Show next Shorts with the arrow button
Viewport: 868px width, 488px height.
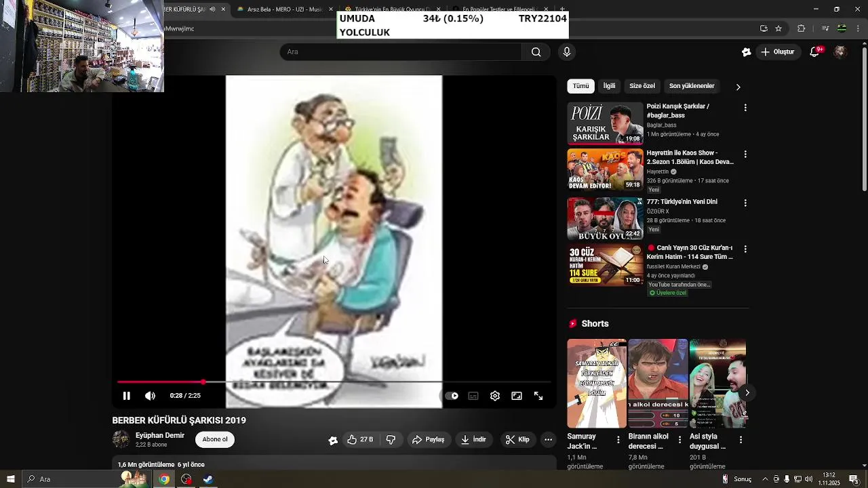click(x=747, y=392)
